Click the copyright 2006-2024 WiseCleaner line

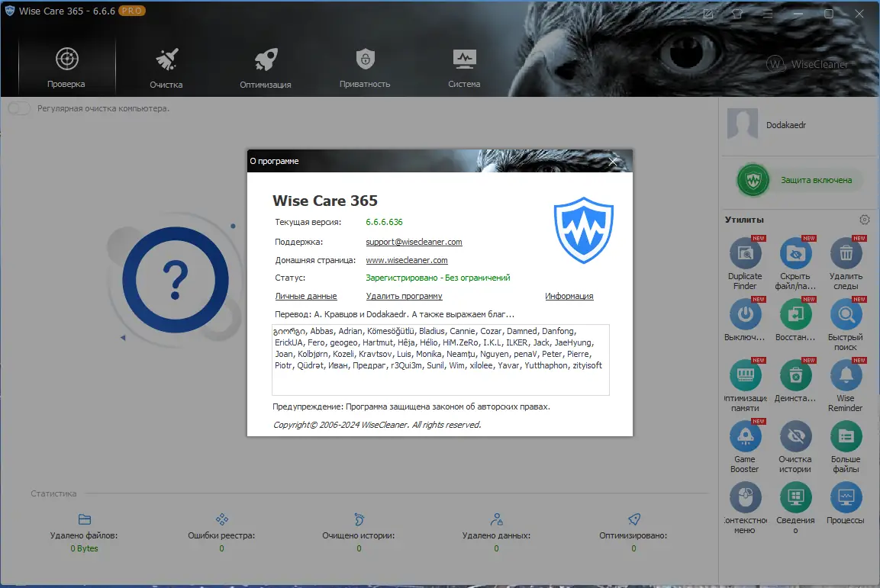point(376,425)
